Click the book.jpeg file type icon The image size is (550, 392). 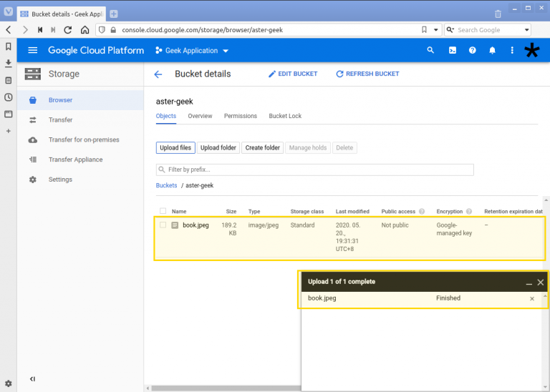point(175,225)
